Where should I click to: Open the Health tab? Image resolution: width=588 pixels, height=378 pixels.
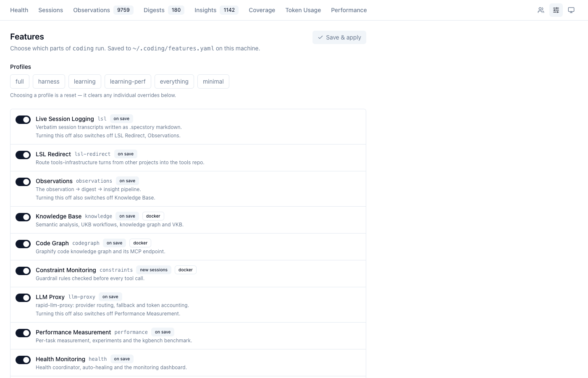tap(19, 10)
